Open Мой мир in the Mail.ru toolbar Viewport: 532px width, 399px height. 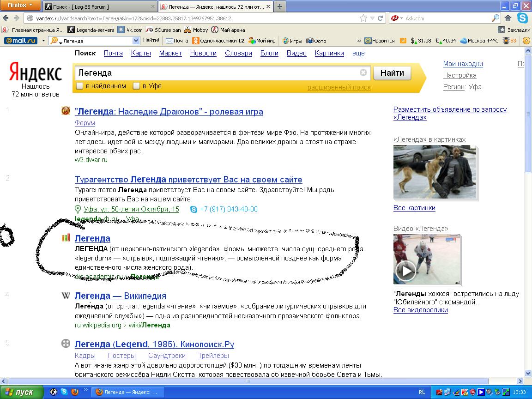(262, 41)
